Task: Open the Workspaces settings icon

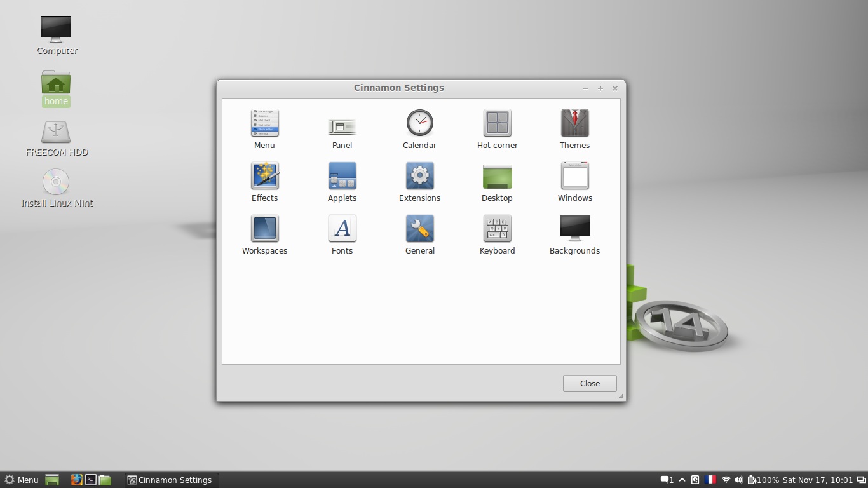Action: 264,229
